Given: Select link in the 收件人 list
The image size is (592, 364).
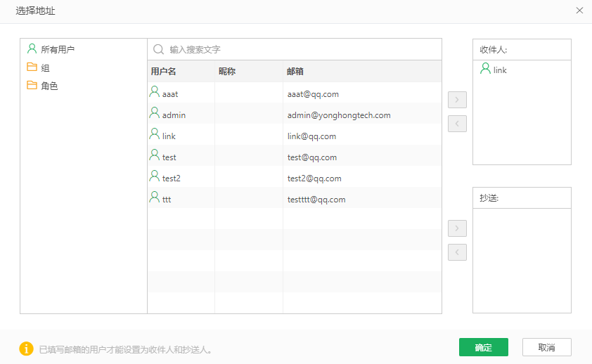Looking at the screenshot, I should 500,70.
